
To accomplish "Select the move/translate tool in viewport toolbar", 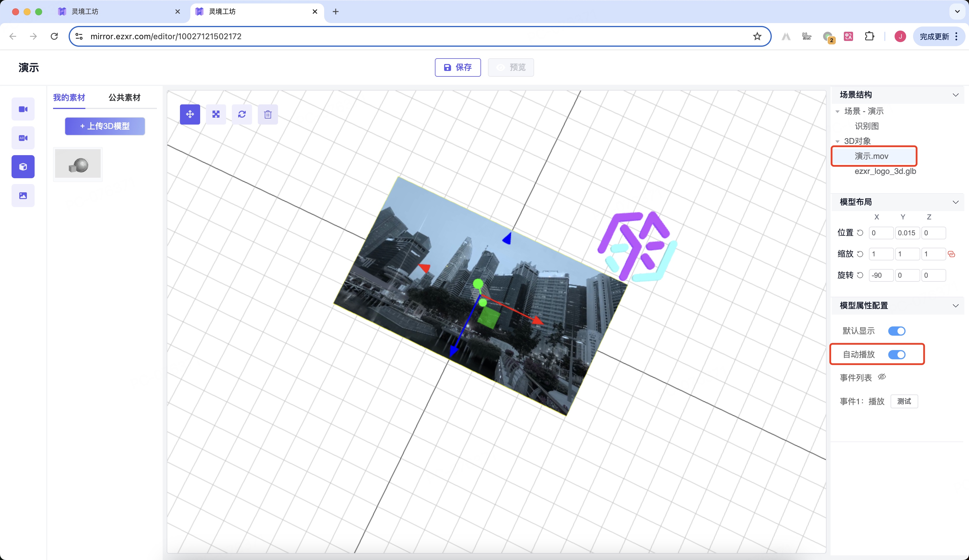I will (190, 114).
